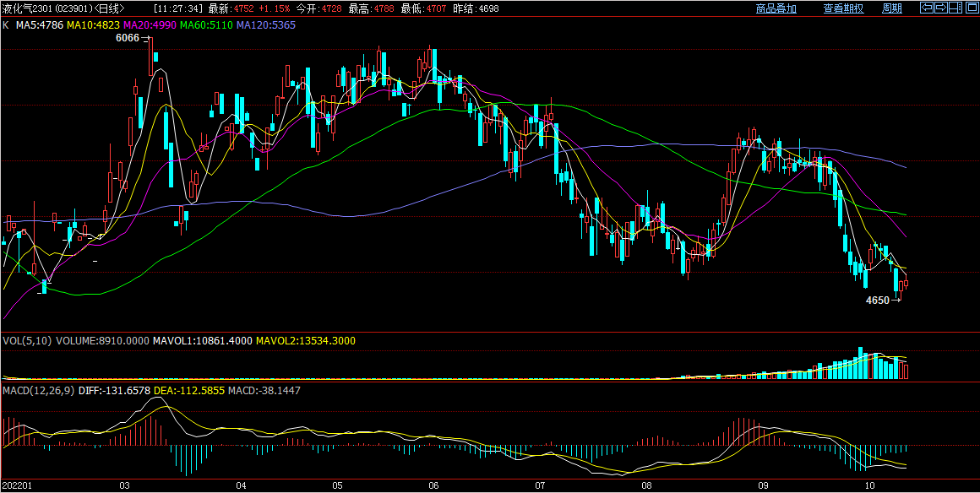Click the 07 month axis label
The image size is (980, 493).
541,485
